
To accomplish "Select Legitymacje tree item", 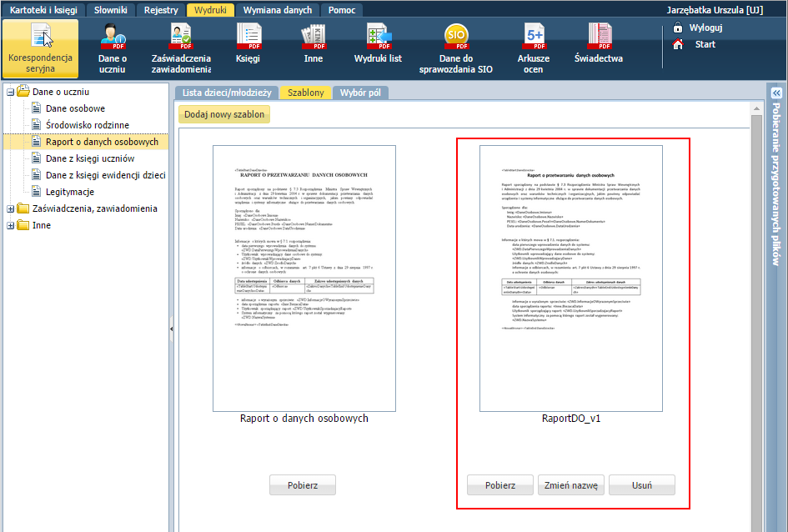I will tap(70, 192).
